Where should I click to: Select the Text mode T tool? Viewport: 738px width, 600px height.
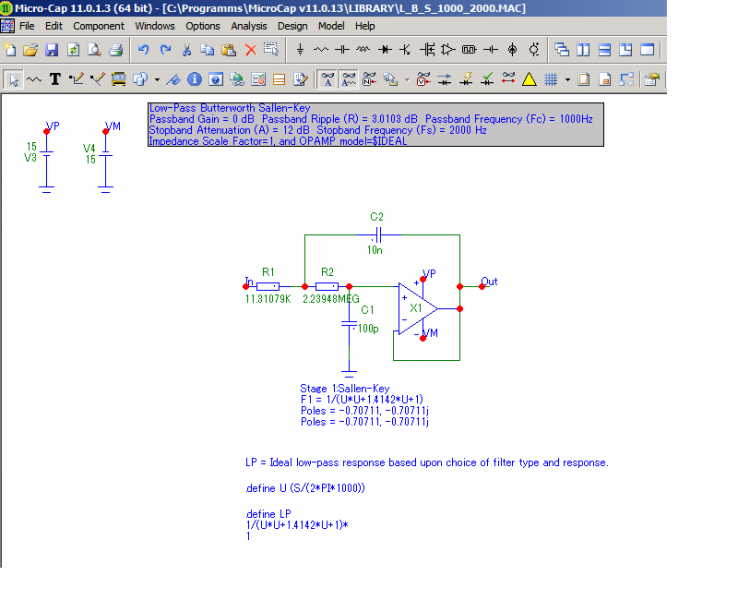[55, 79]
